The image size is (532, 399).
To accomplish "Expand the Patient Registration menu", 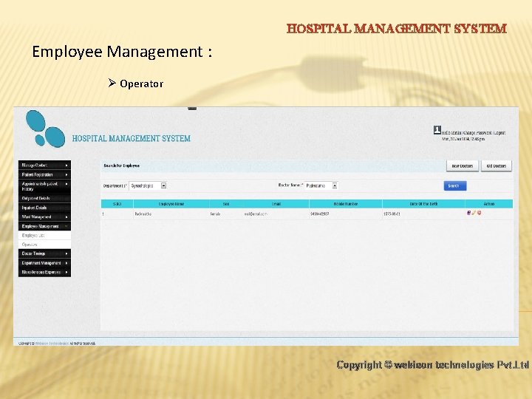I will click(44, 174).
